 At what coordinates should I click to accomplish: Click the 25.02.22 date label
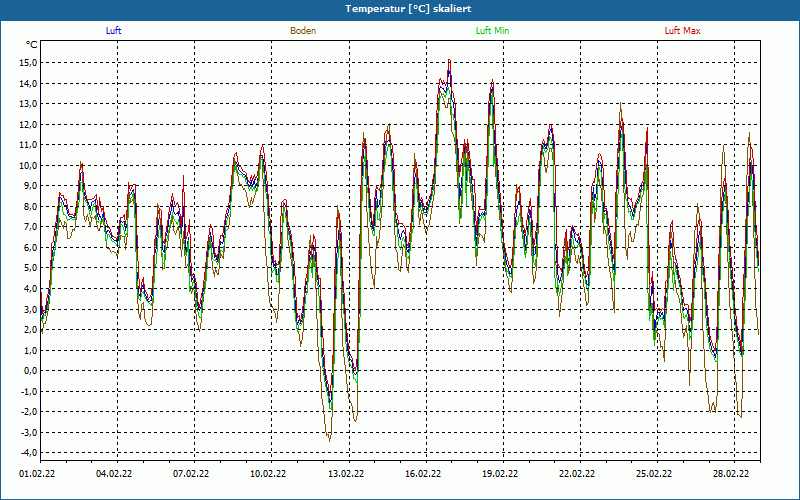click(x=654, y=474)
